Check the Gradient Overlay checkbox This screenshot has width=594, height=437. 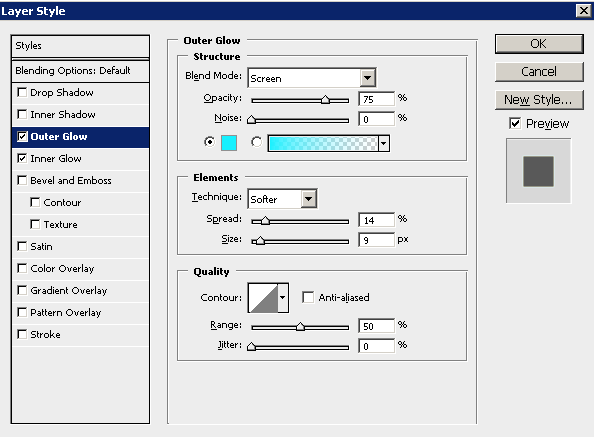pyautogui.click(x=22, y=290)
